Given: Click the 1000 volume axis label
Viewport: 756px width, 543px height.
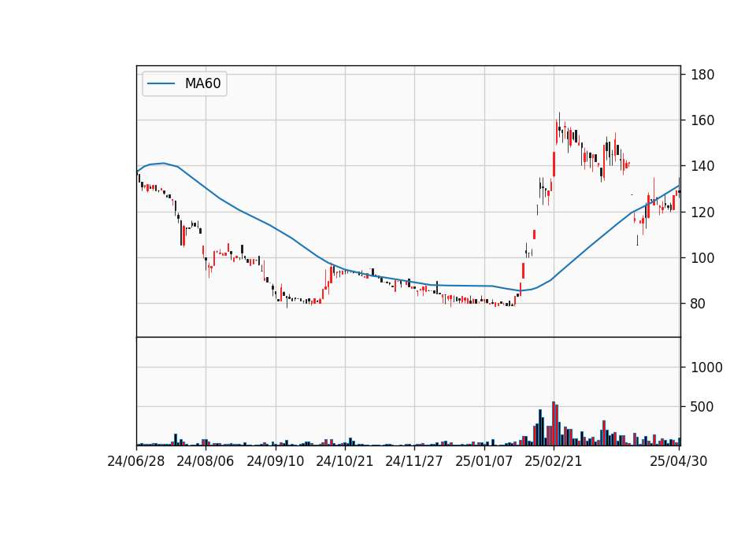Looking at the screenshot, I should [x=706, y=368].
